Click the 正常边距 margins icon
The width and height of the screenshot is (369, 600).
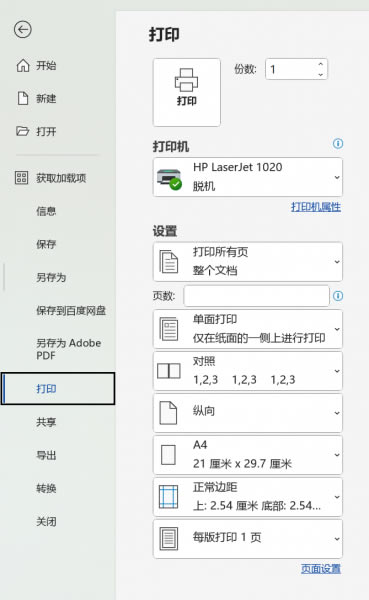click(x=168, y=497)
